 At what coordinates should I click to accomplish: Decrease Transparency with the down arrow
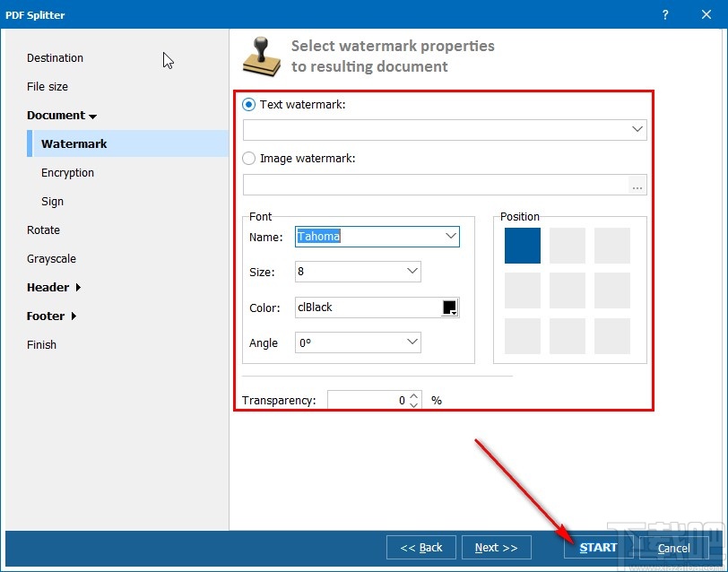tap(414, 405)
